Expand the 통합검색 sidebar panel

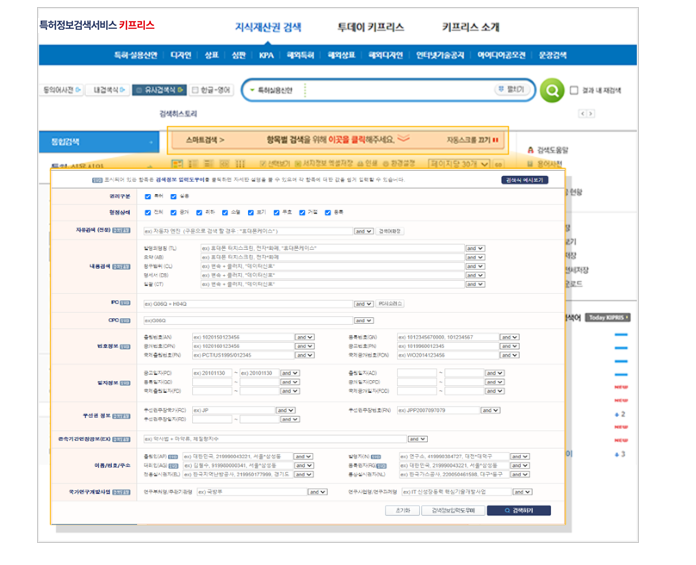point(151,143)
